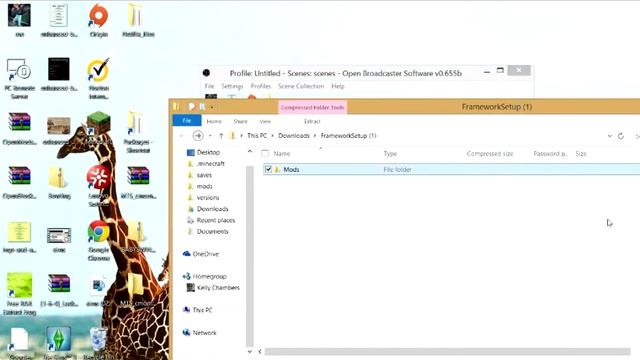Open the mods folder in the sidebar

(x=200, y=187)
